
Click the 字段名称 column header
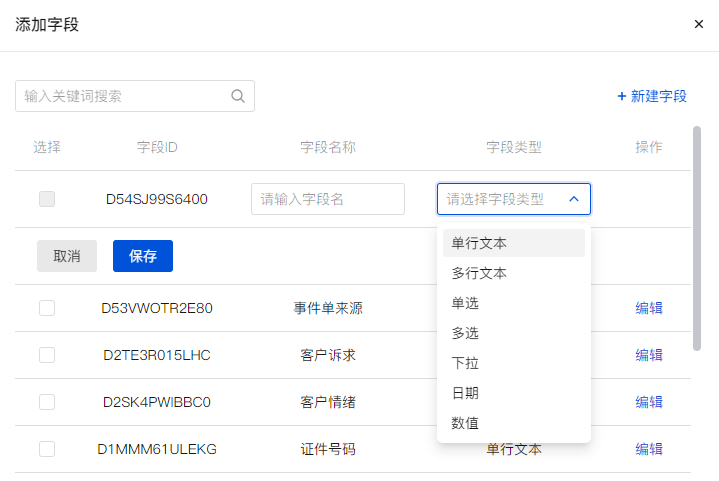(x=328, y=147)
